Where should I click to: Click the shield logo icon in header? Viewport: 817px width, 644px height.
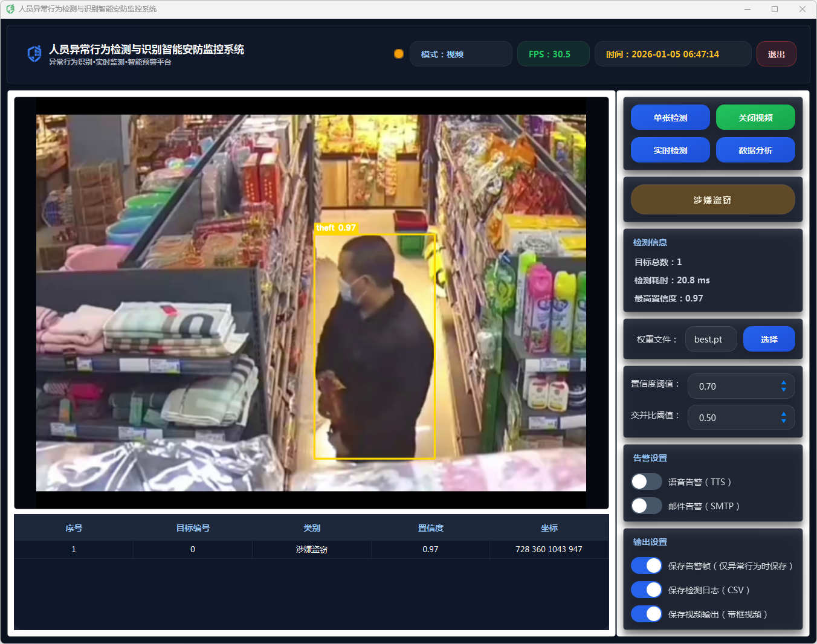pos(34,54)
